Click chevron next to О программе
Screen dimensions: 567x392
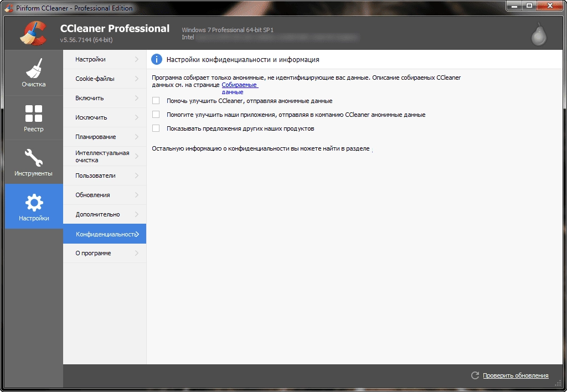[137, 253]
